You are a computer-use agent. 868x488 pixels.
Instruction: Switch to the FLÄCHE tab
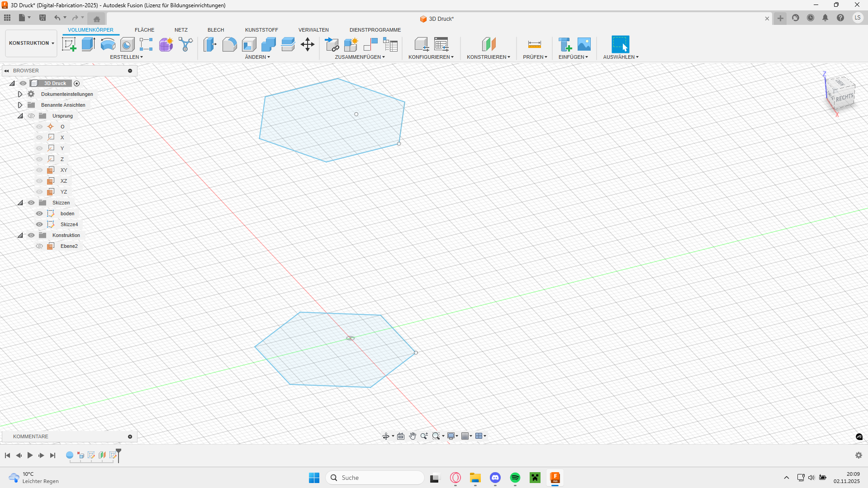tap(144, 30)
